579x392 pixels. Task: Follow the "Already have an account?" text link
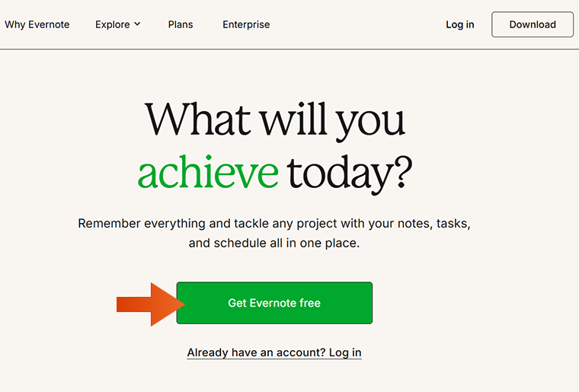(256, 352)
